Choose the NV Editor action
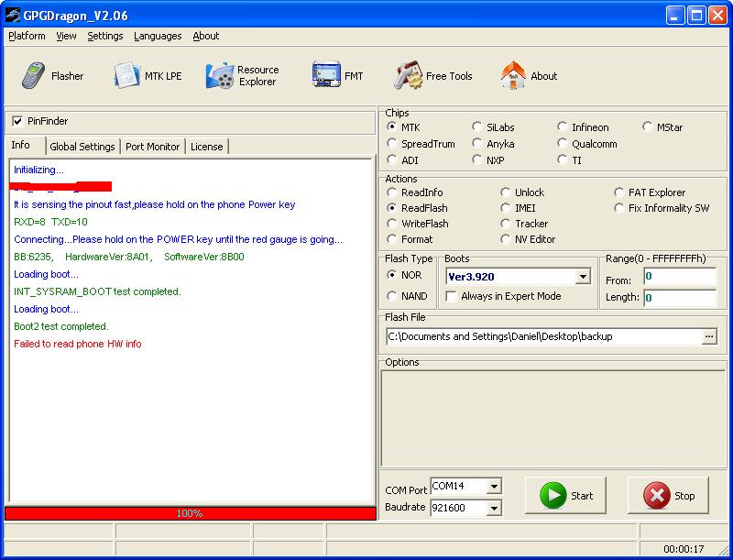 tap(505, 239)
